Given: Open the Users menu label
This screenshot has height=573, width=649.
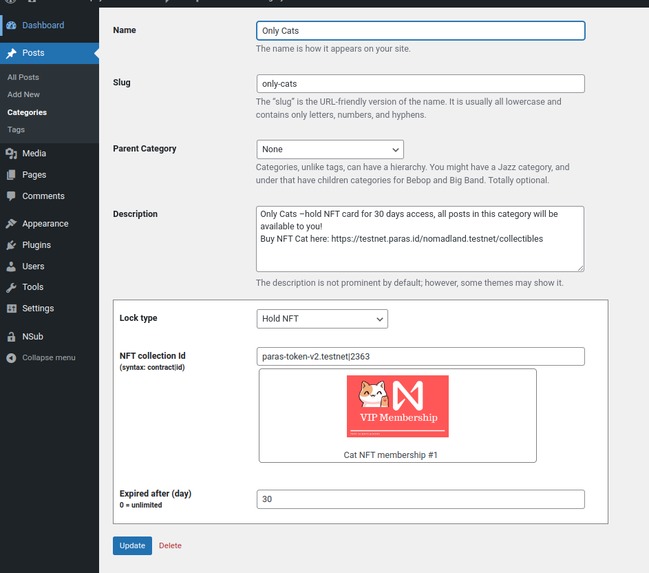Looking at the screenshot, I should (x=33, y=266).
